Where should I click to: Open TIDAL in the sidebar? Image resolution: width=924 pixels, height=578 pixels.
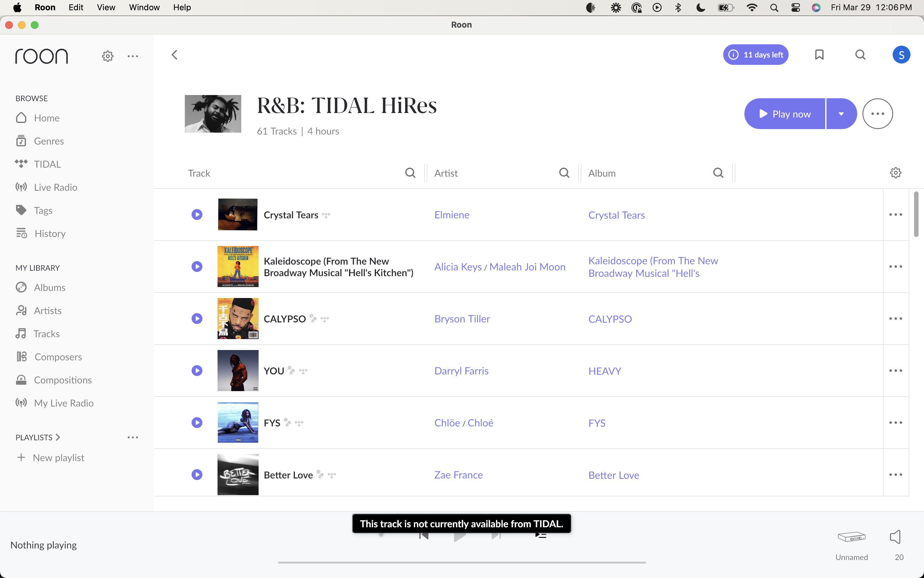38,164
